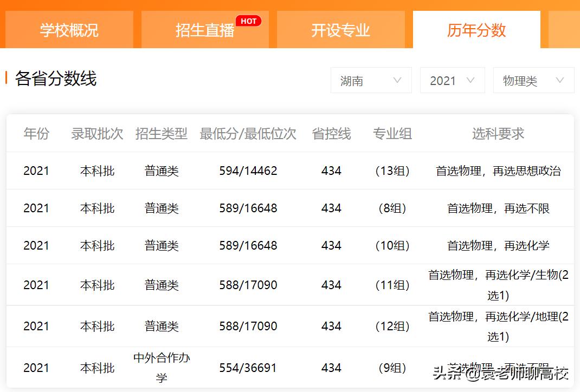Click the 选科要求 column header
The height and width of the screenshot is (392, 580).
click(498, 135)
